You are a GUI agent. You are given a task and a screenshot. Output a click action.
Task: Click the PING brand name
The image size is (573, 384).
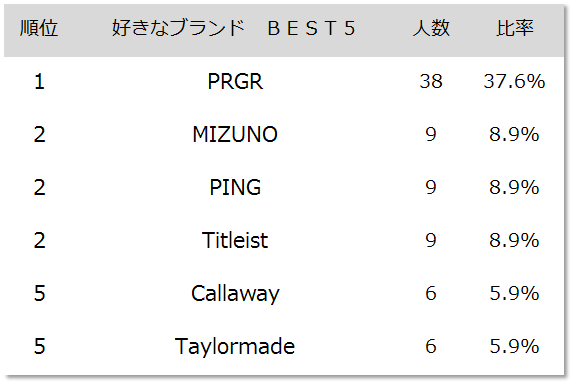point(235,187)
